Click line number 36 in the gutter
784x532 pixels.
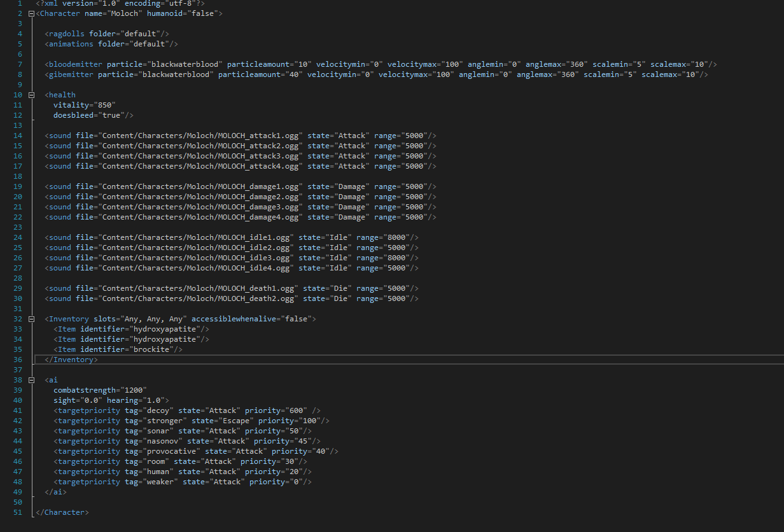[x=17, y=360]
